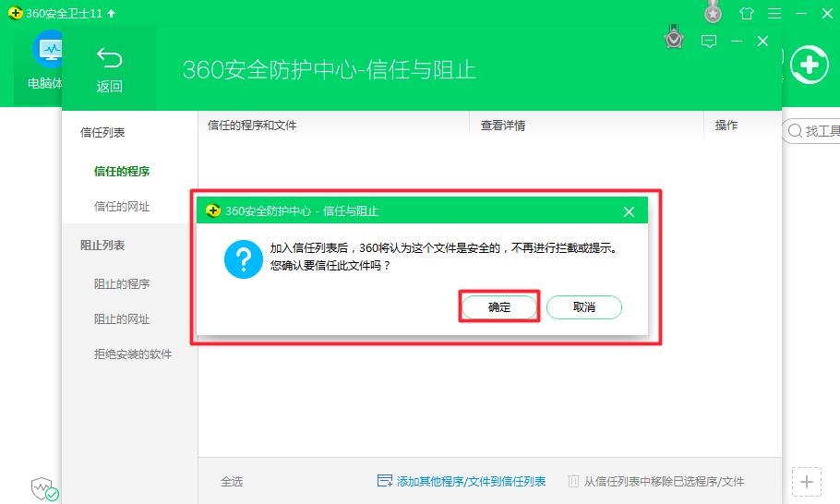The image size is (840, 504).
Task: Close the protection center window
Action: click(x=762, y=42)
